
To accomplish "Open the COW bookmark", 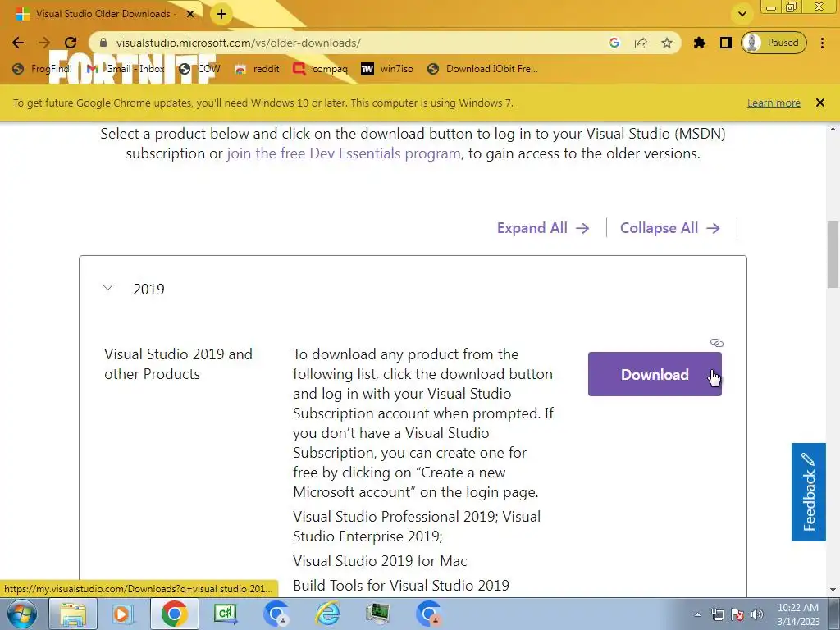I will tap(200, 69).
